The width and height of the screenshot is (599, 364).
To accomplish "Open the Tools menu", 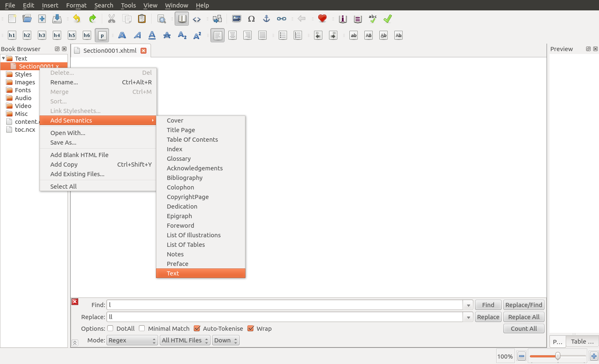I will point(129,5).
